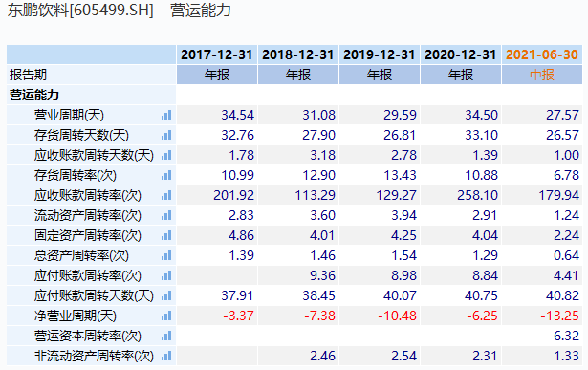Image resolution: width=588 pixels, height=370 pixels.
Task: Click chart icon for 应收账款周转率(次)
Action: (x=166, y=195)
